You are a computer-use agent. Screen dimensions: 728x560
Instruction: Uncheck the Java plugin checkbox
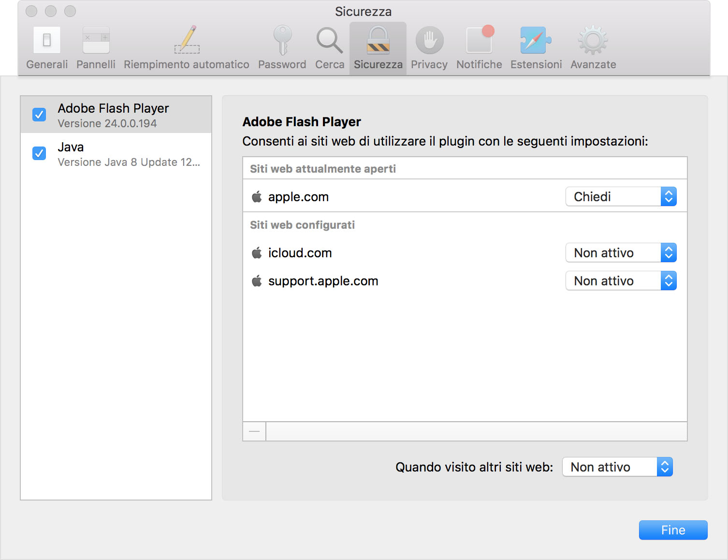pyautogui.click(x=39, y=153)
